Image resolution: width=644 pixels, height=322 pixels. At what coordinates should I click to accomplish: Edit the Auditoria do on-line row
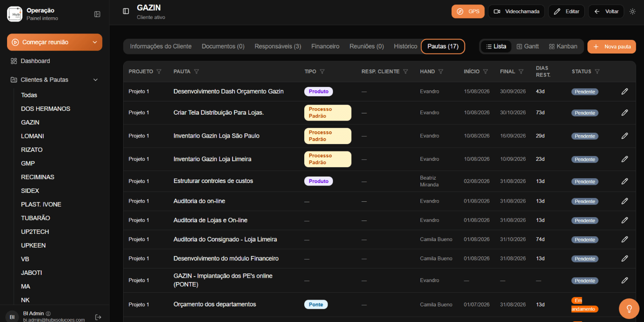(x=625, y=201)
